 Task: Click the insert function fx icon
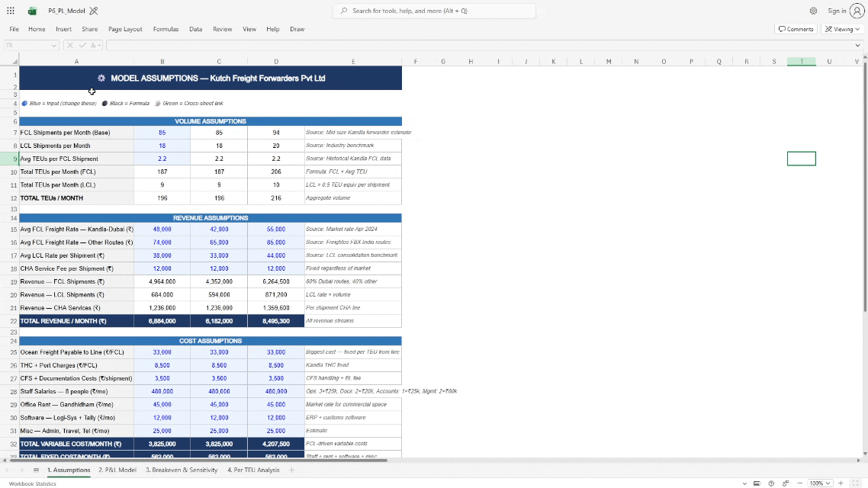94,46
